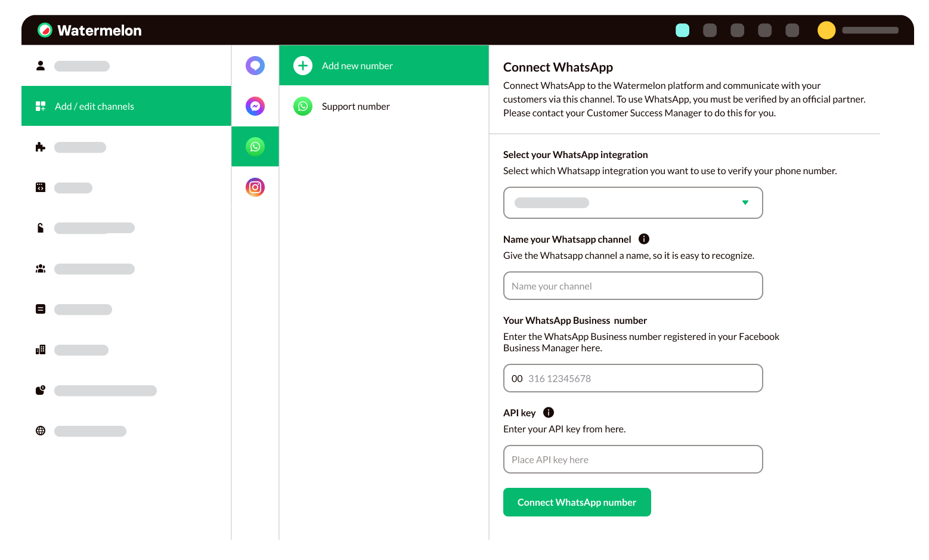
Task: Open the unlocked padlock sidebar icon
Action: click(41, 228)
